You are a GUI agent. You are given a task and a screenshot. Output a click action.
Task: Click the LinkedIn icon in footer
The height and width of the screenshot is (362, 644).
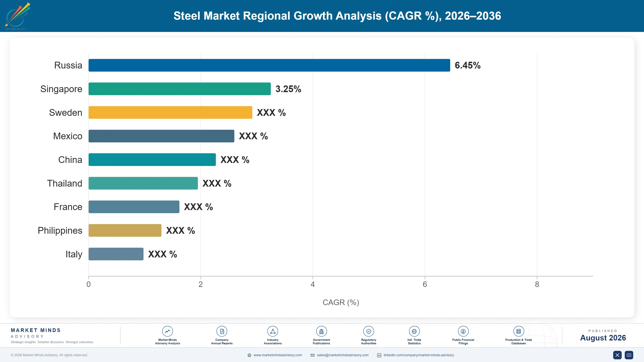pos(379,355)
